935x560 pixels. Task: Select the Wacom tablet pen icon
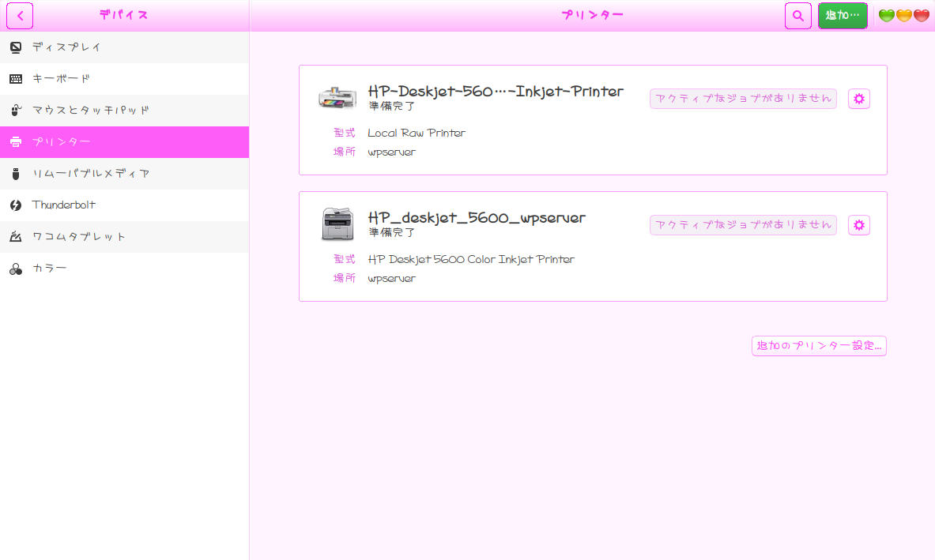coord(16,236)
